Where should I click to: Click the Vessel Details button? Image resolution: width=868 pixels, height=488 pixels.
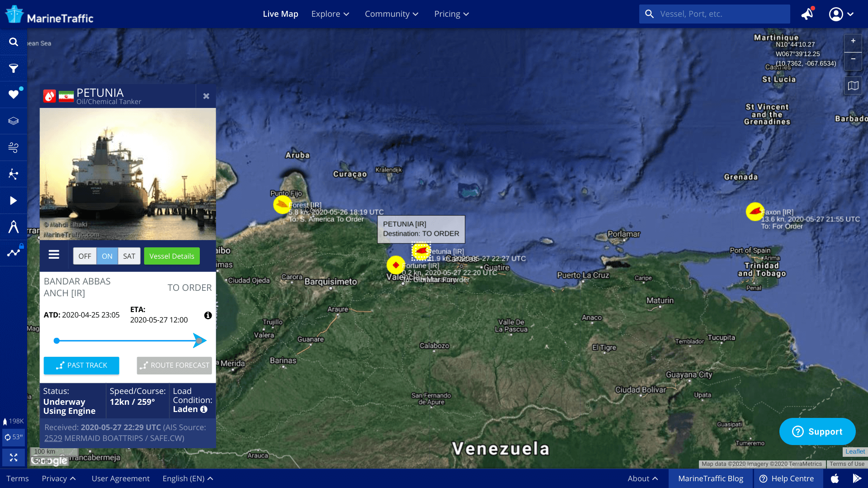[172, 256]
